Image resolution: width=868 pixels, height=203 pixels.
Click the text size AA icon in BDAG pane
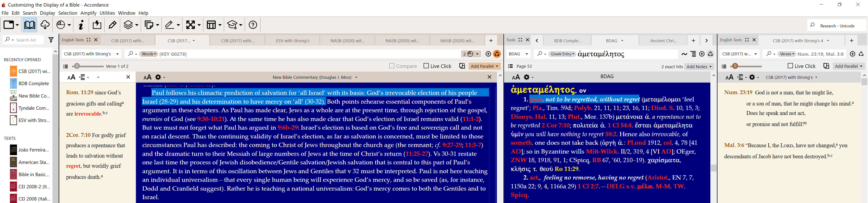(x=516, y=77)
